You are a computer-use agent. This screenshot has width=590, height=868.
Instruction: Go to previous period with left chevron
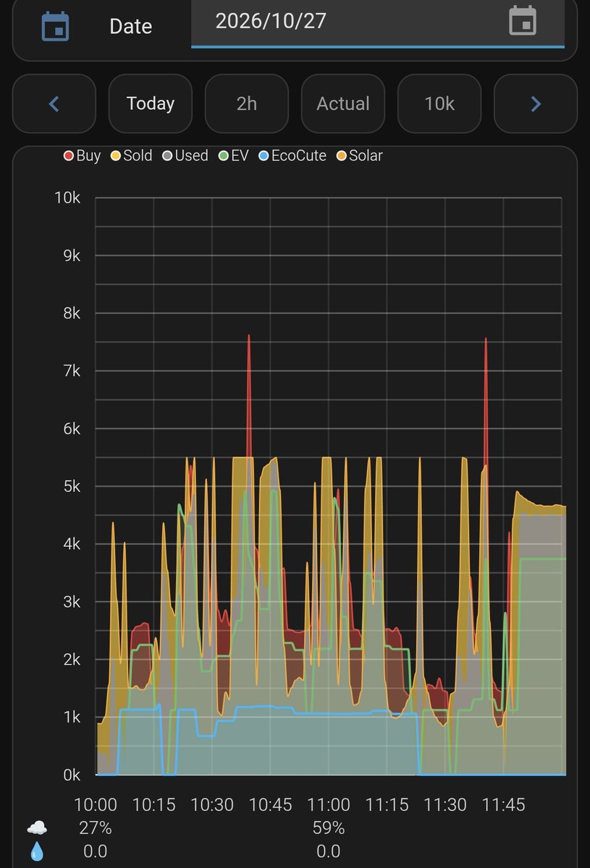54,103
